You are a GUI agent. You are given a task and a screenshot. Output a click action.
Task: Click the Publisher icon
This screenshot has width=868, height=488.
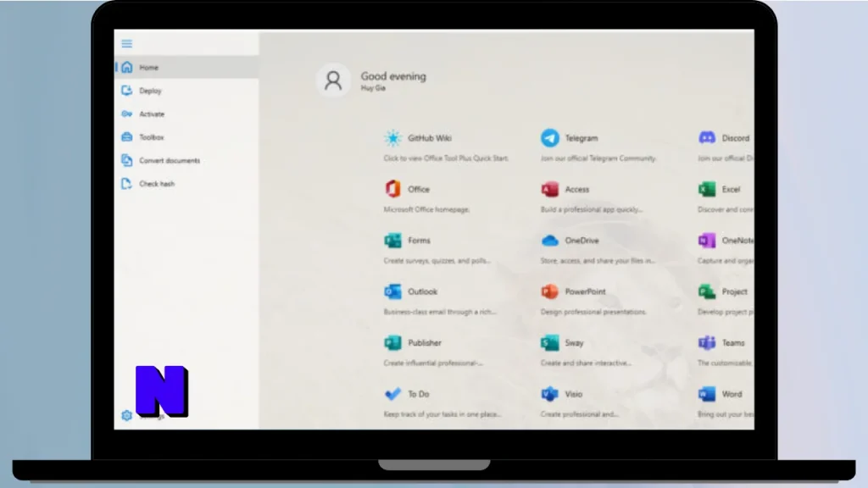(392, 342)
